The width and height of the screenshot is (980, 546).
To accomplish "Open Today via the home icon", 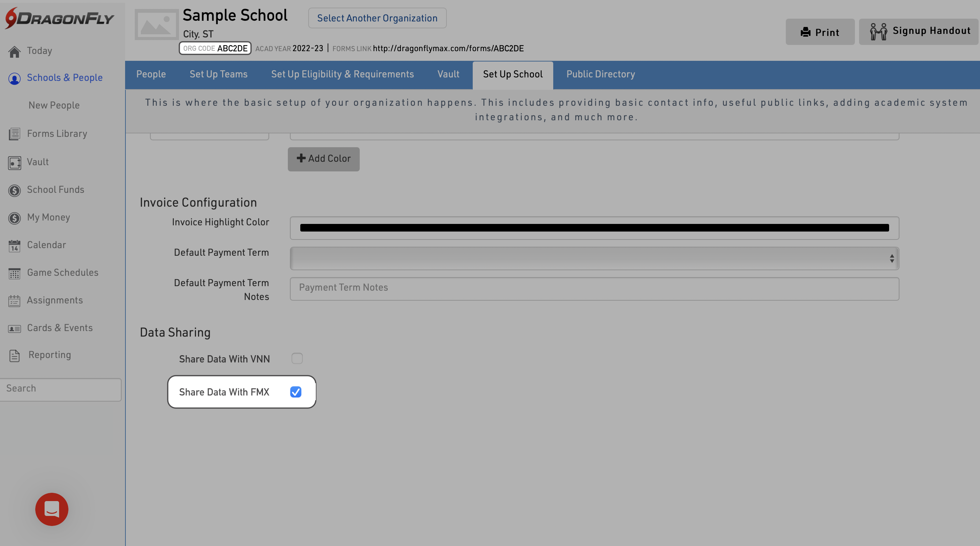I will coord(15,51).
